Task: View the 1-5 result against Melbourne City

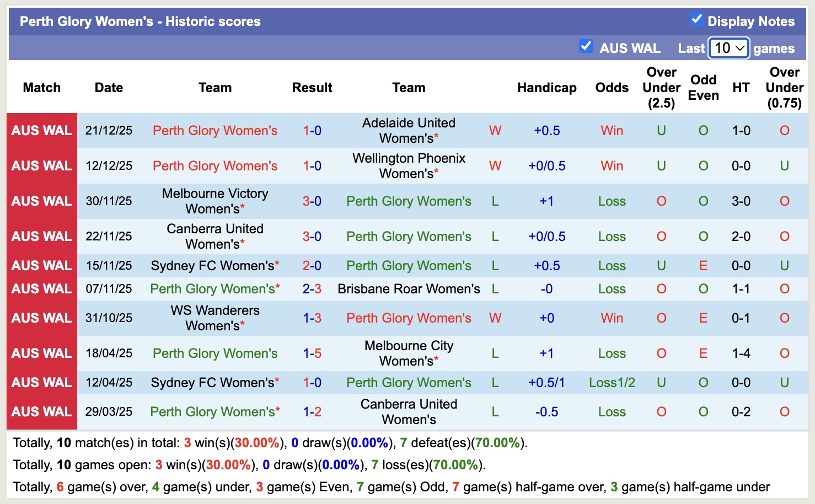Action: point(312,353)
